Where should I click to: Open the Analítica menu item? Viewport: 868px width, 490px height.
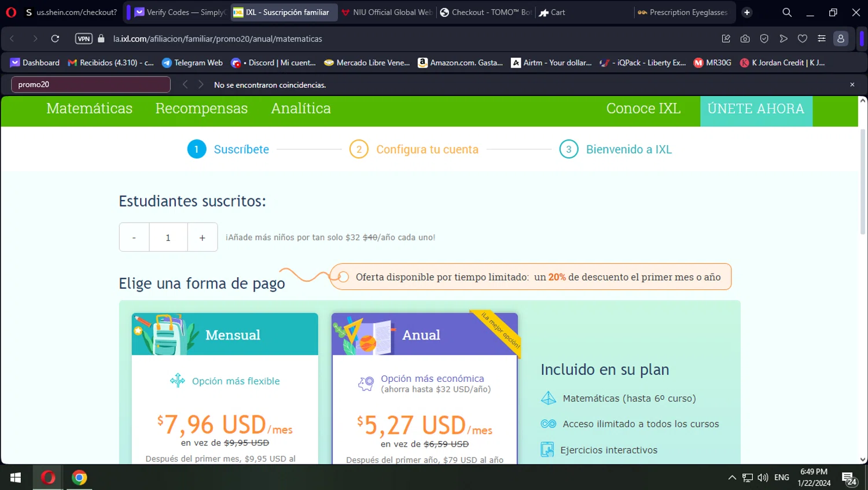[x=301, y=109]
